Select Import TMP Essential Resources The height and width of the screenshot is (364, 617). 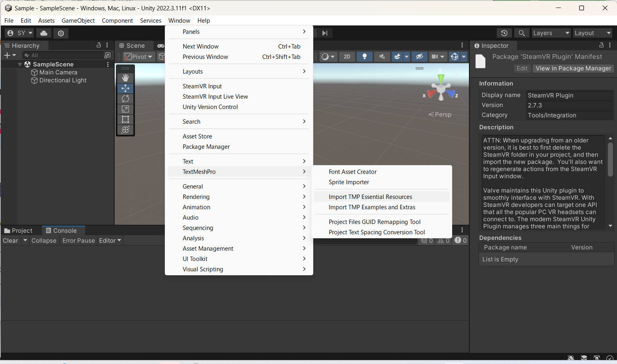point(370,197)
